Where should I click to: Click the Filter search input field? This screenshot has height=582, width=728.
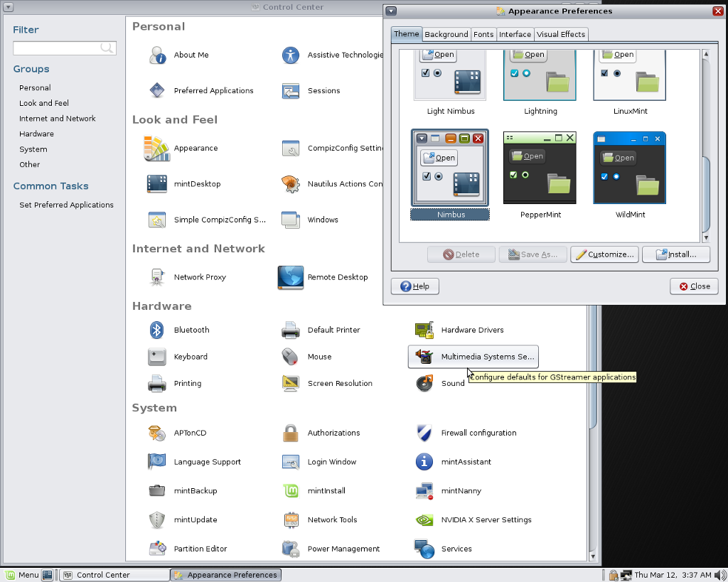pos(65,48)
